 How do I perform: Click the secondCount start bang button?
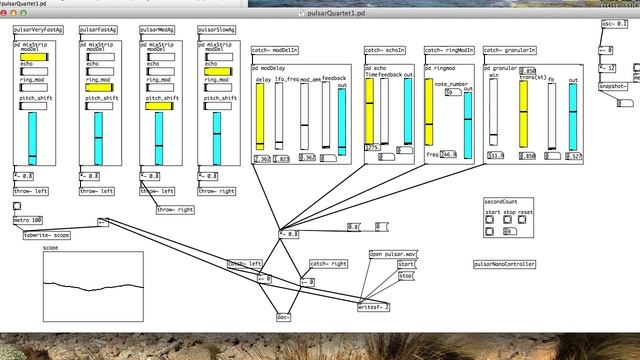click(489, 220)
